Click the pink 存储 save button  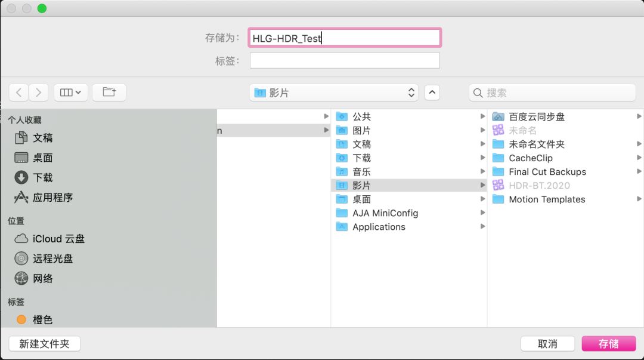pyautogui.click(x=608, y=344)
